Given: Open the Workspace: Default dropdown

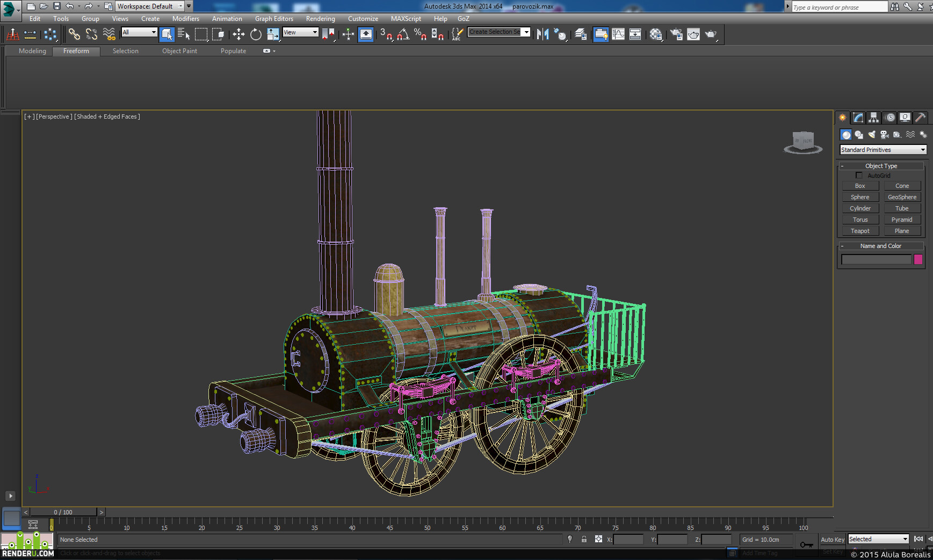Looking at the screenshot, I should coord(150,6).
